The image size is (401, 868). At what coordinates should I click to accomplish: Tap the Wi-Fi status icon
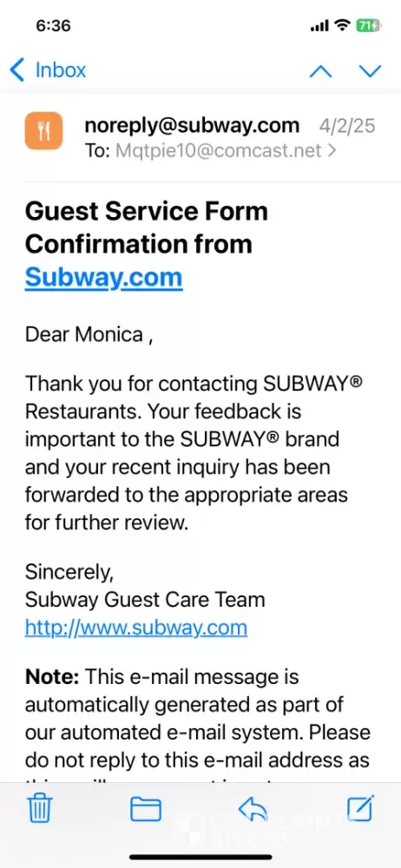343,25
